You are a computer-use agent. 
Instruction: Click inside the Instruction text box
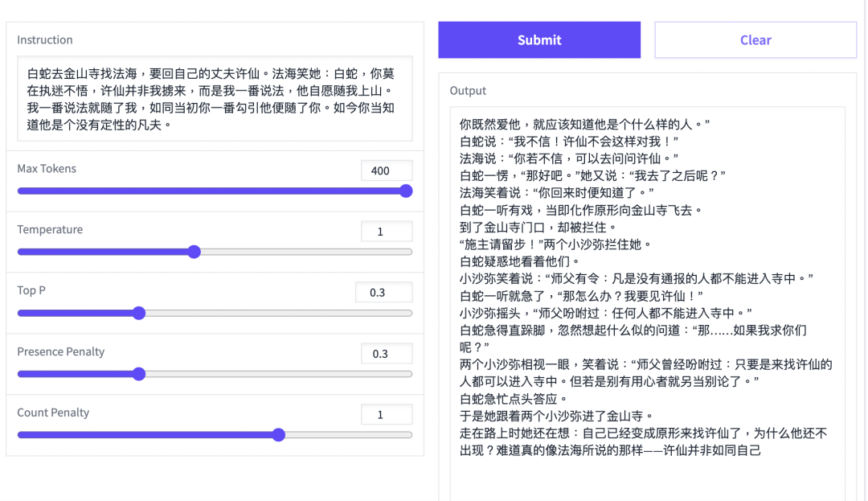pos(215,98)
